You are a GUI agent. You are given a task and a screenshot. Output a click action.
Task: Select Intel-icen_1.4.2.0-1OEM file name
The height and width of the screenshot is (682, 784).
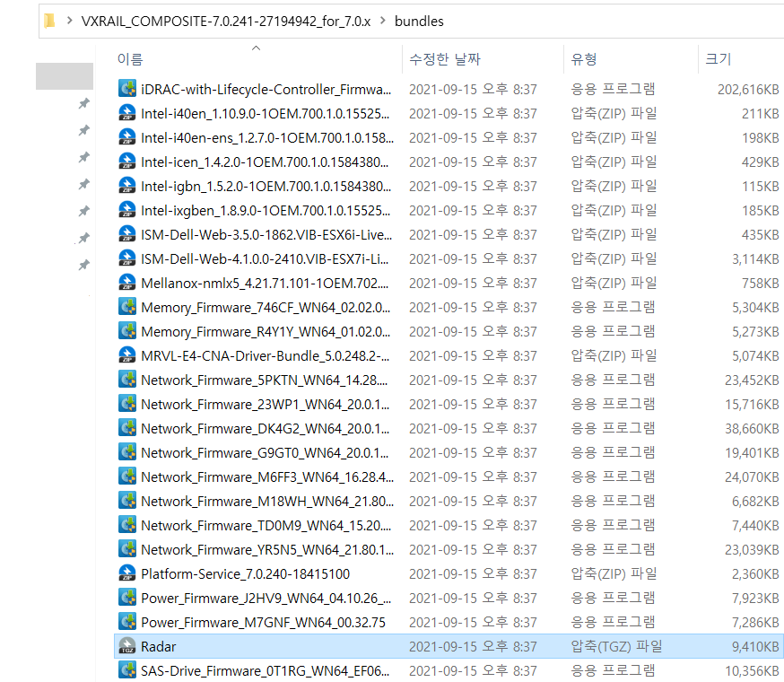click(265, 162)
